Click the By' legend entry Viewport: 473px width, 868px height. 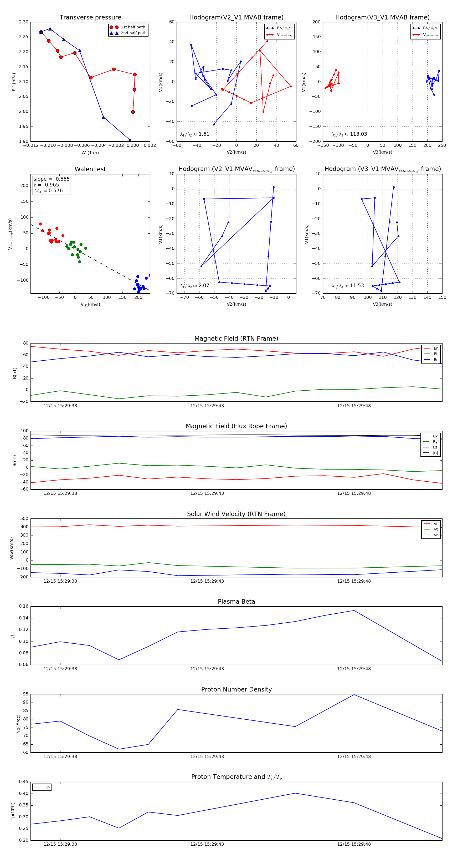point(431,442)
